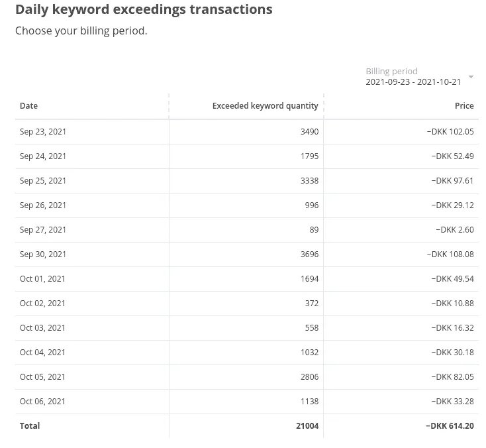486x448 pixels.
Task: Sort by Exceeded keyword quantity header
Action: coord(265,106)
